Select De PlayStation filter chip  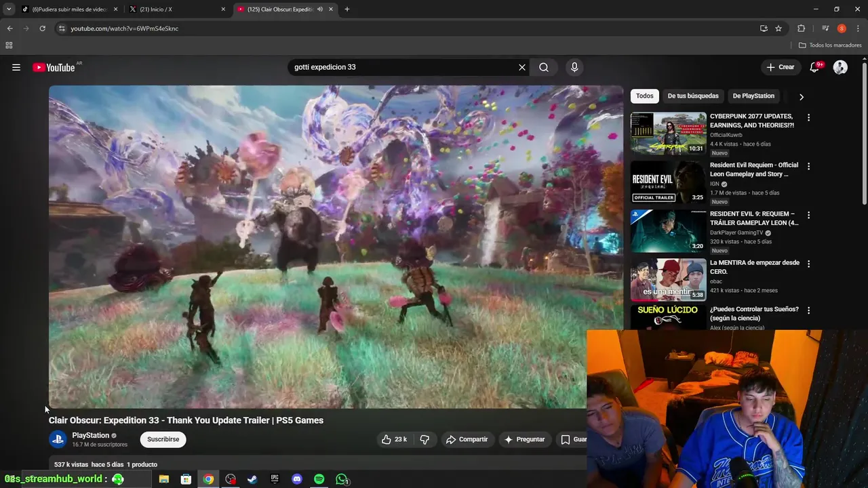coord(753,96)
